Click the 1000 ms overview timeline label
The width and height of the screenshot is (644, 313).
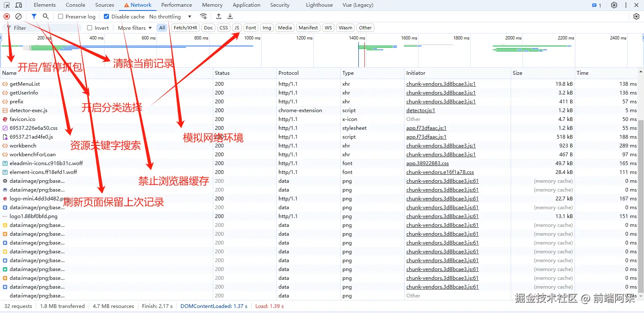pos(252,38)
